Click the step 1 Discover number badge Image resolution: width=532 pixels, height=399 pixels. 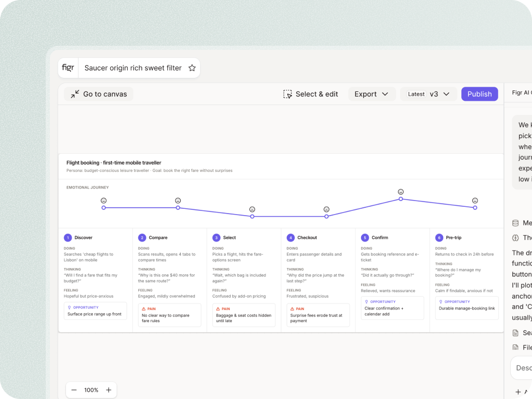[x=68, y=237]
